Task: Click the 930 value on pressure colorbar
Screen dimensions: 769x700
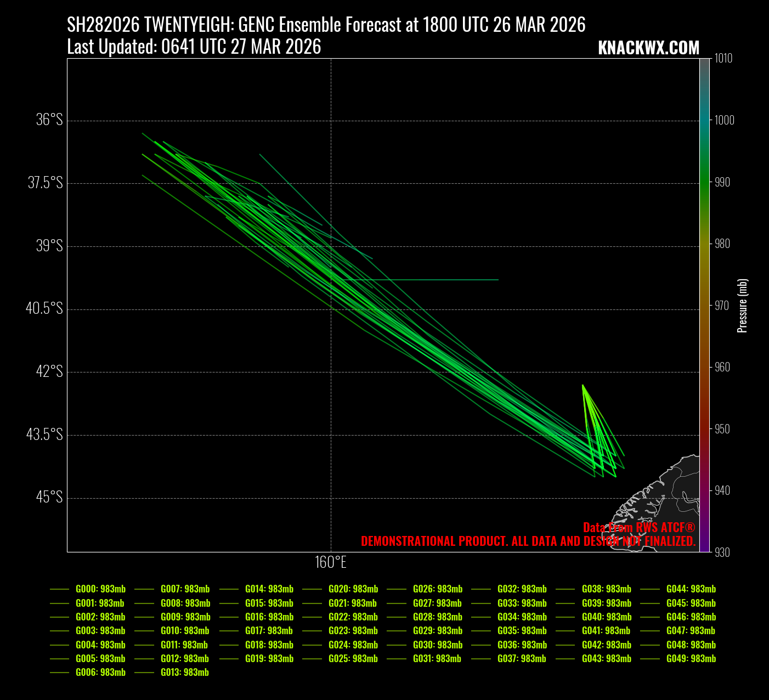Action: [722, 552]
